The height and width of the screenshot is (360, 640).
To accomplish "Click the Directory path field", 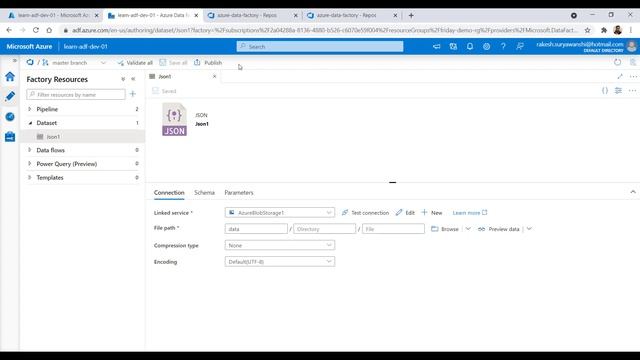I will click(x=324, y=229).
